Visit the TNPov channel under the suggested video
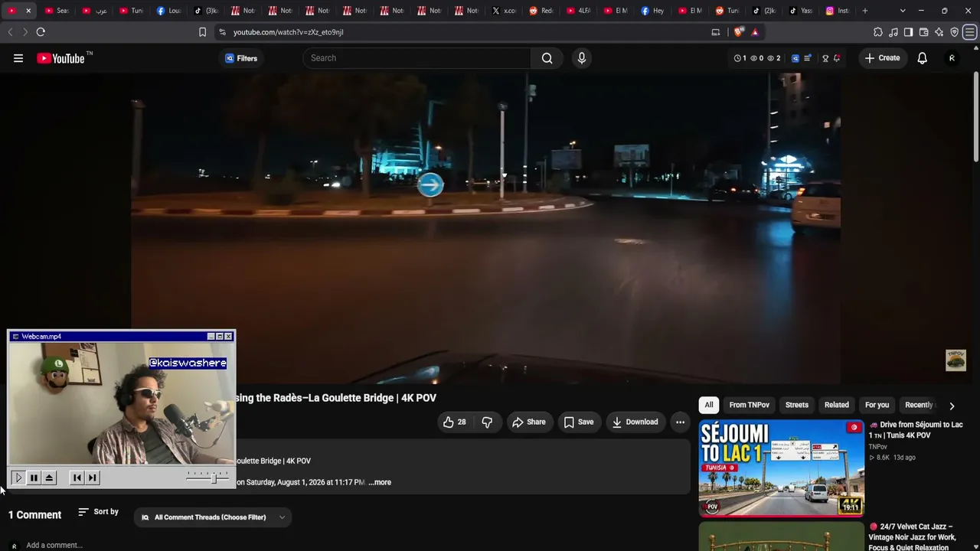 (x=877, y=447)
